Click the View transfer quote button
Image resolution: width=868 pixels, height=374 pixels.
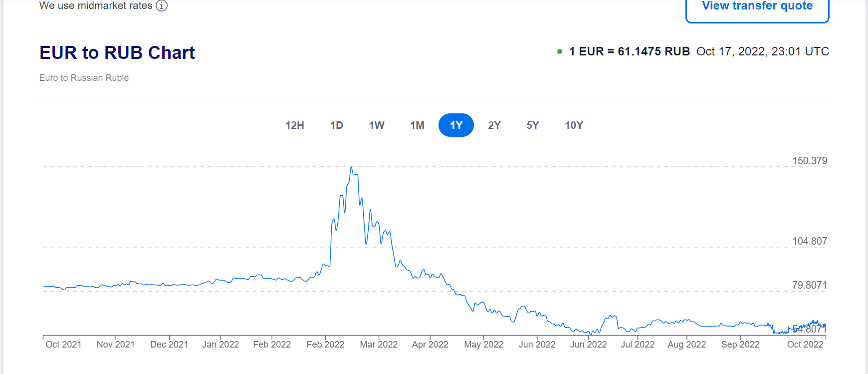(757, 7)
